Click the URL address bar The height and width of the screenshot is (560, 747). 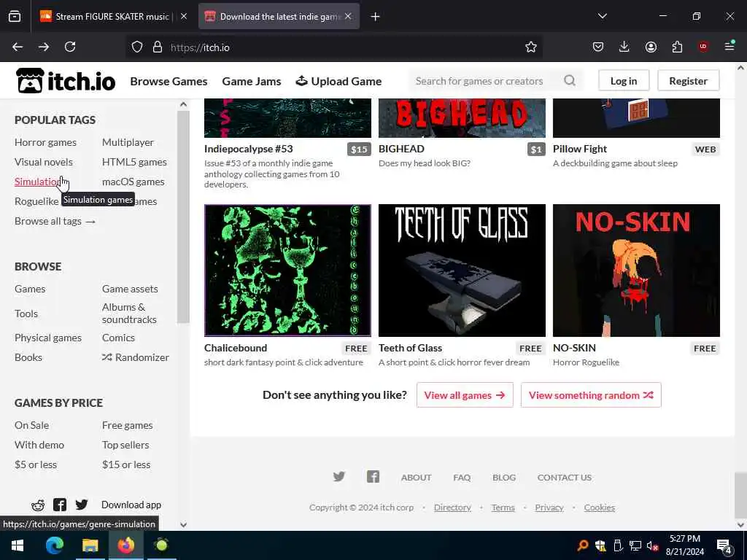tap(333, 47)
